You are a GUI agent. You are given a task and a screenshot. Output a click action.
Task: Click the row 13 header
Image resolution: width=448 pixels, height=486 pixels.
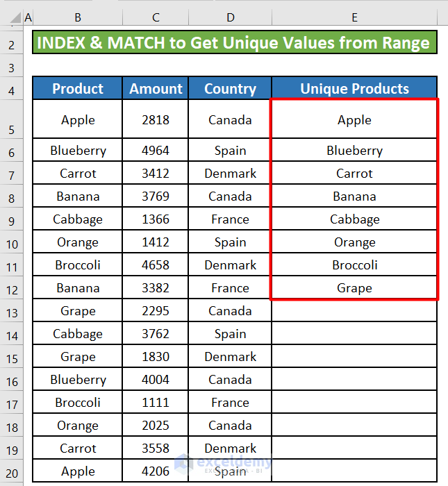11,311
